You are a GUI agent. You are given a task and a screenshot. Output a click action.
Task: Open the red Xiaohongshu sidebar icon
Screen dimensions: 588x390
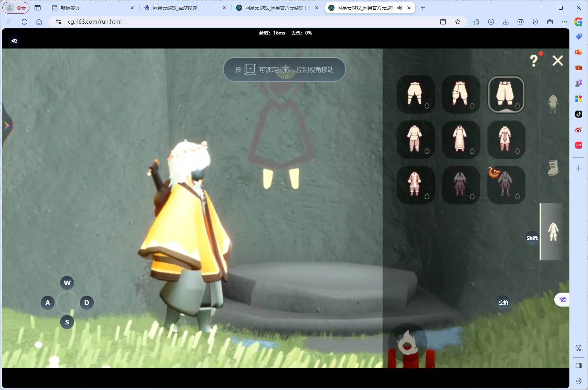579,145
